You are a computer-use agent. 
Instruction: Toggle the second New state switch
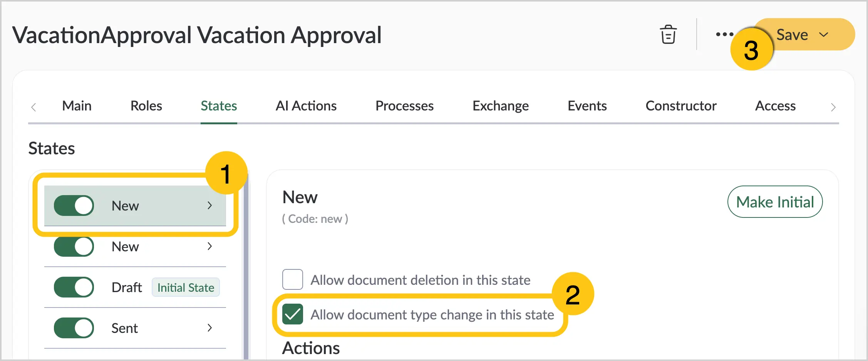click(x=74, y=246)
